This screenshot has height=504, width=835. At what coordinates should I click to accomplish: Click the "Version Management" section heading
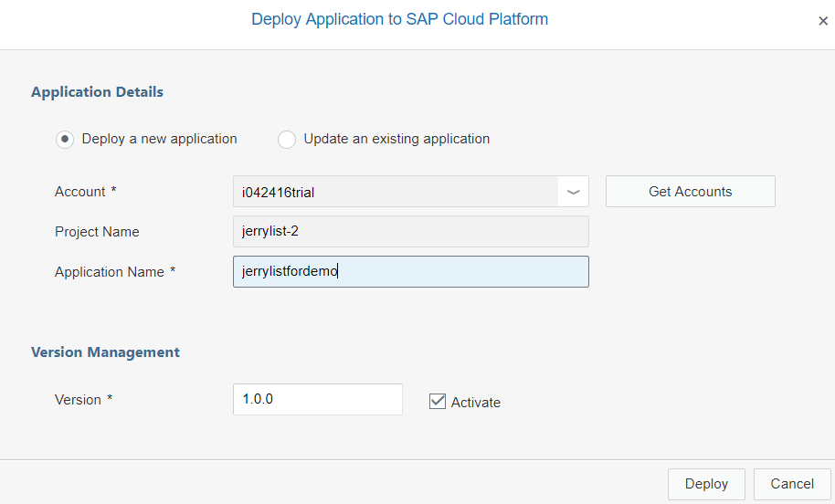pos(105,352)
